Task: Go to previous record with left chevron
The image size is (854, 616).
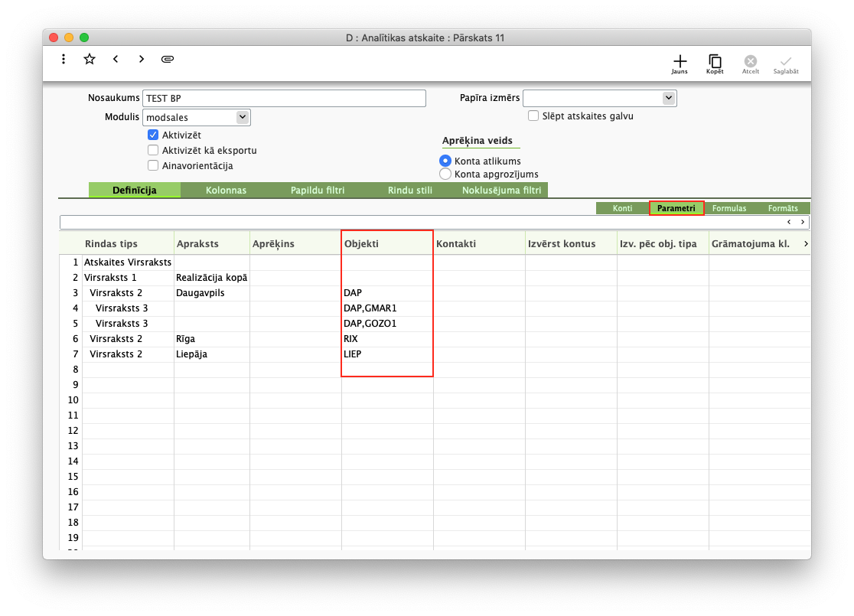Action: 116,59
